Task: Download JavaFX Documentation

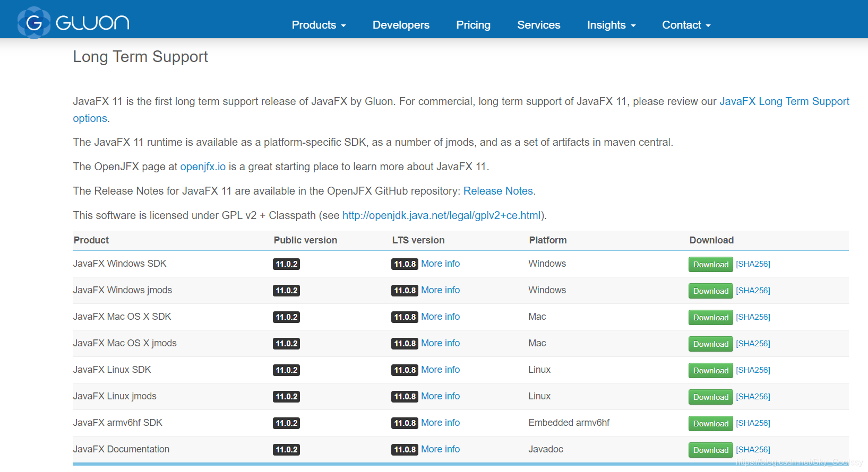Action: [710, 450]
